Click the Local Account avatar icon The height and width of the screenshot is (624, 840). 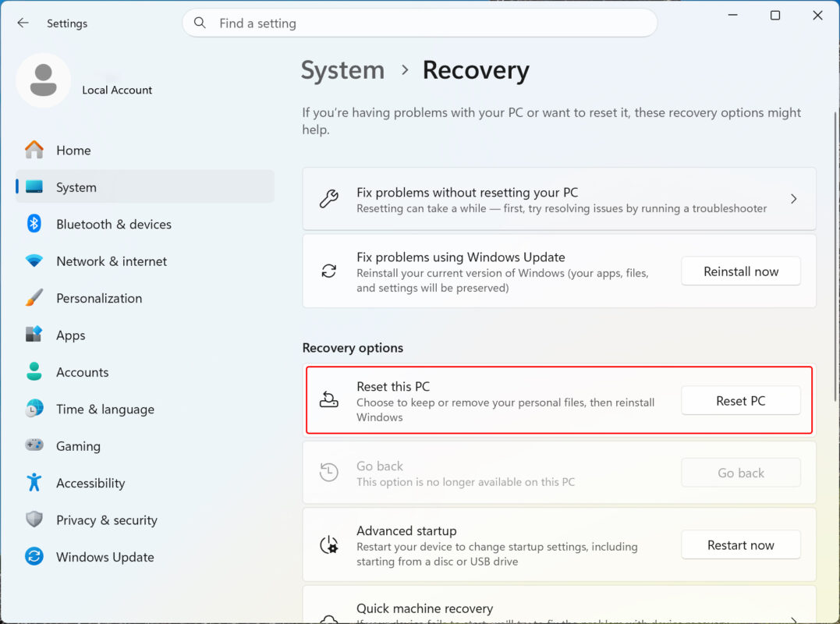[44, 80]
